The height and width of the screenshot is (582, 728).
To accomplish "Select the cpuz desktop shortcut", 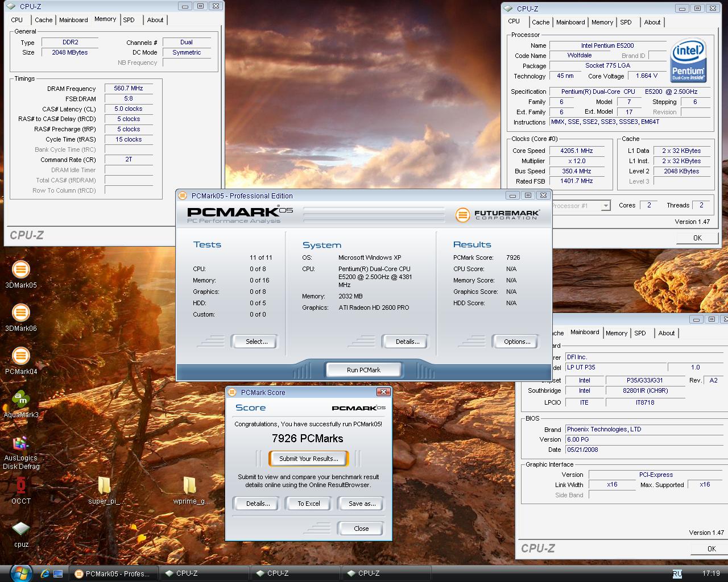I will [x=20, y=534].
